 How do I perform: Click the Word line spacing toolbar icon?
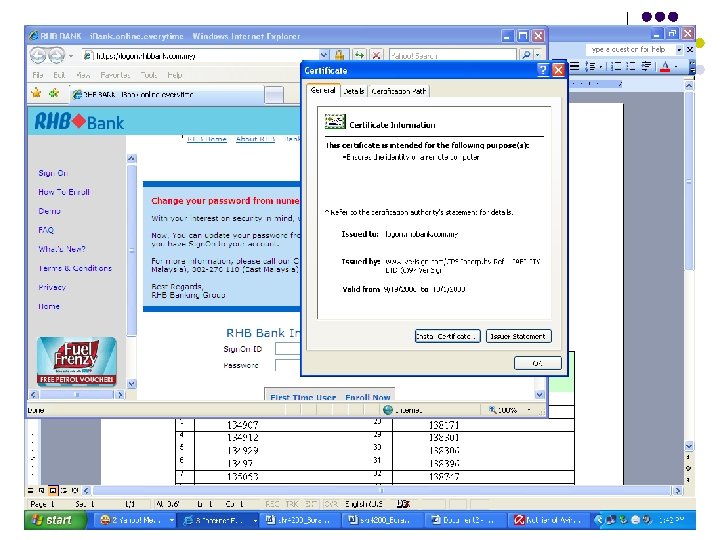(x=591, y=67)
